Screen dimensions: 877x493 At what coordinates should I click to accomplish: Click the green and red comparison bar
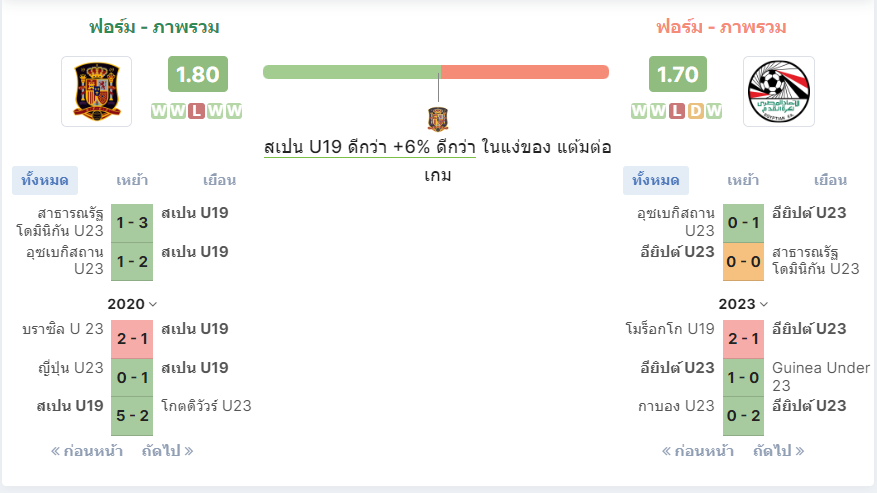pyautogui.click(x=436, y=72)
